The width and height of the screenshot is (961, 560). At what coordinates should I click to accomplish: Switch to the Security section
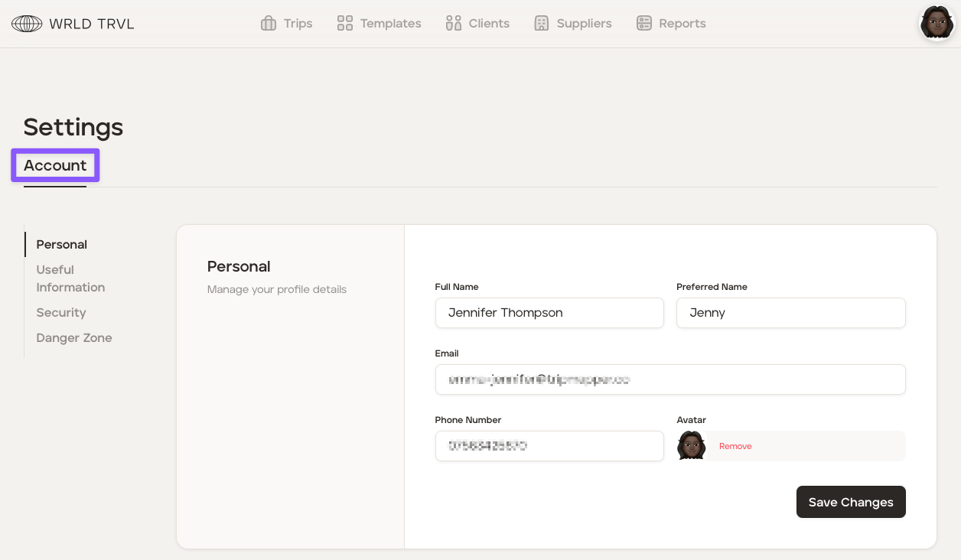[x=61, y=313]
